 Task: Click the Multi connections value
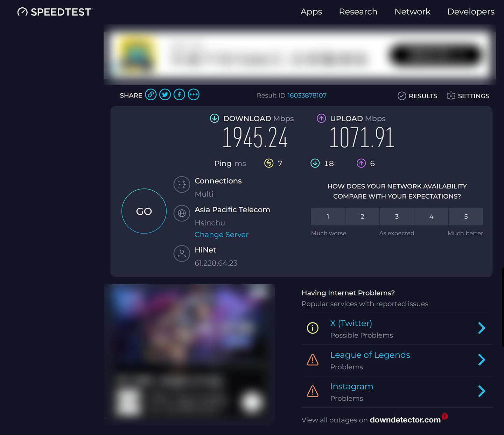pos(204,194)
